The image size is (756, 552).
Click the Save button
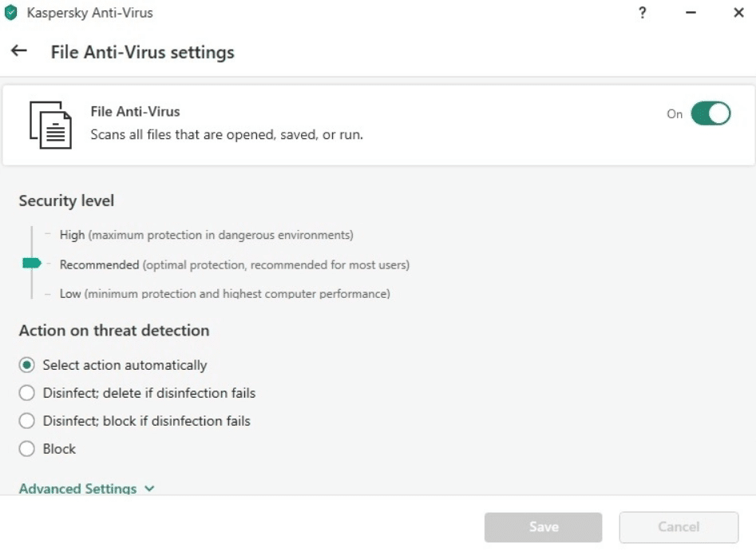(x=543, y=527)
